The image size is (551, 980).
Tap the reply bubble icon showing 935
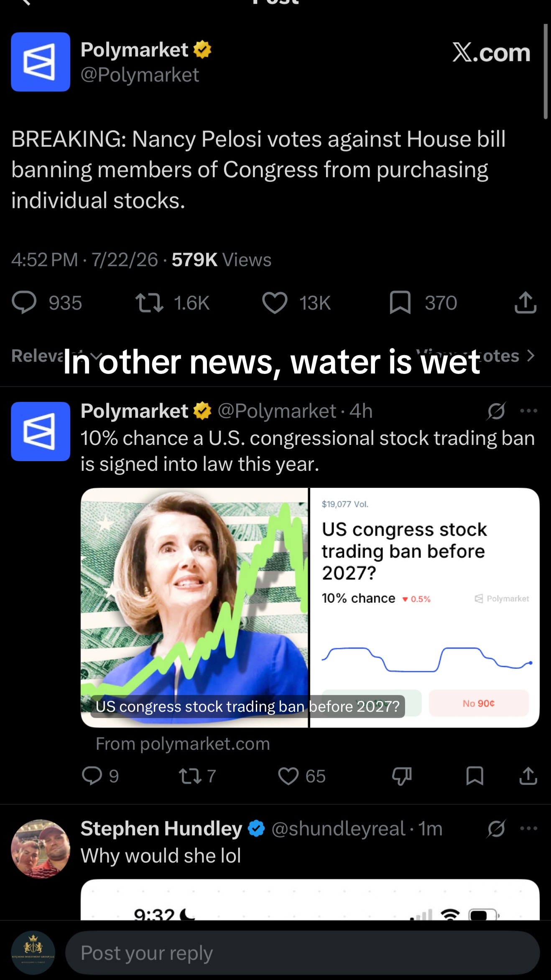point(24,303)
